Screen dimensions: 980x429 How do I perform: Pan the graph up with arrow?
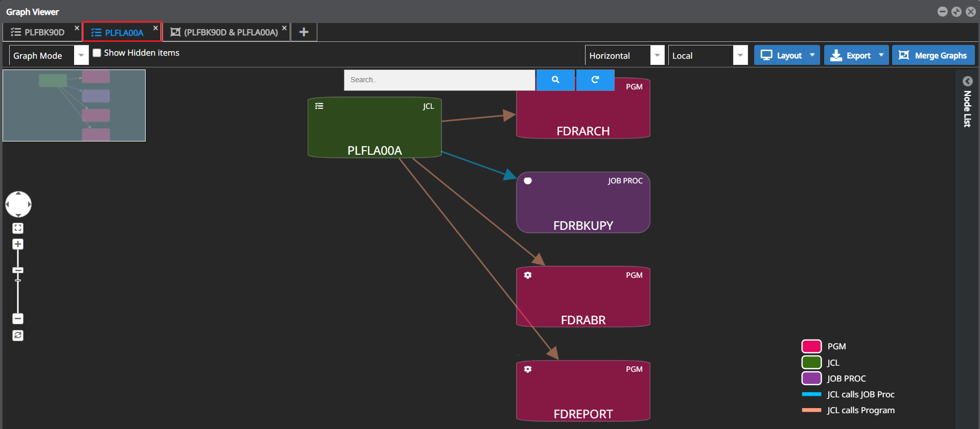[18, 194]
